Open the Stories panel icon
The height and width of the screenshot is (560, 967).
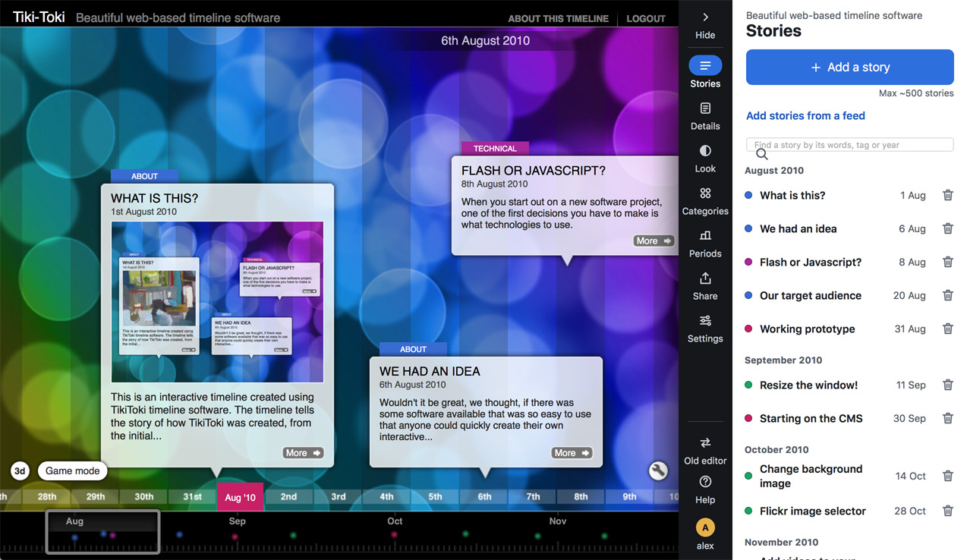point(705,65)
